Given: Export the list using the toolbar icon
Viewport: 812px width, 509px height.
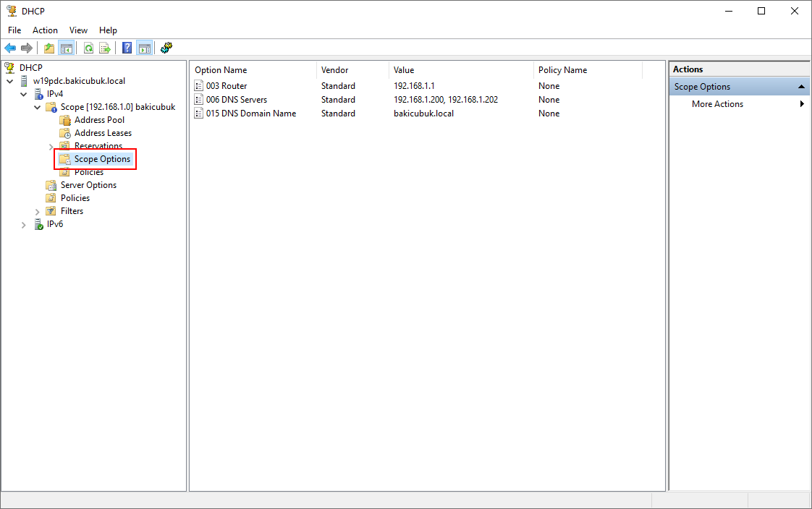Looking at the screenshot, I should click(105, 48).
